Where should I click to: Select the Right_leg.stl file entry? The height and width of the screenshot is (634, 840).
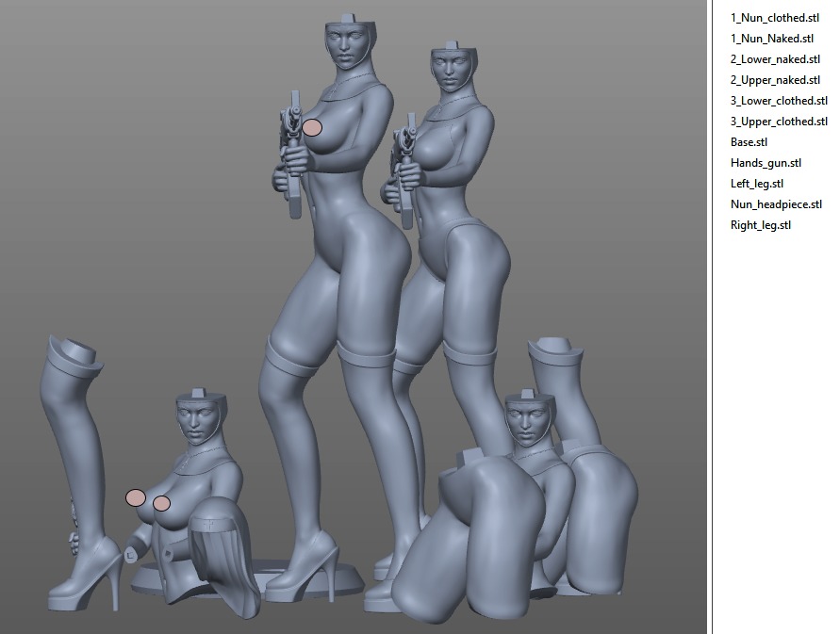[x=761, y=225]
